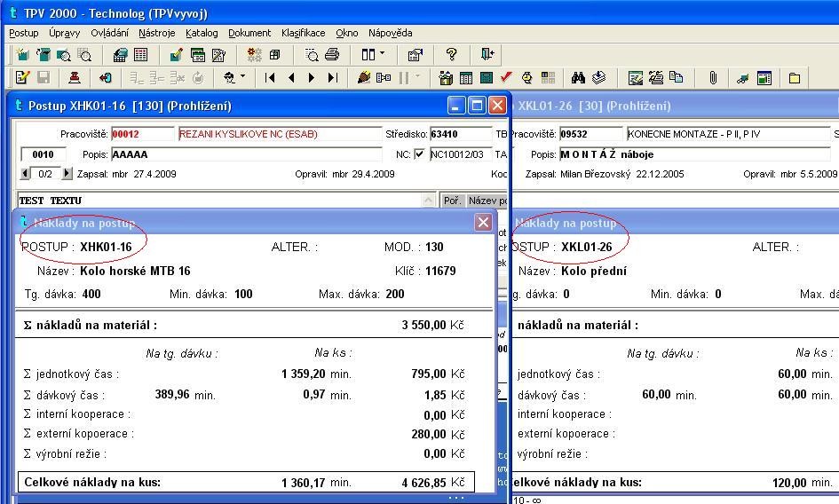Click externí kooperace value 280,00 Kč

click(438, 434)
